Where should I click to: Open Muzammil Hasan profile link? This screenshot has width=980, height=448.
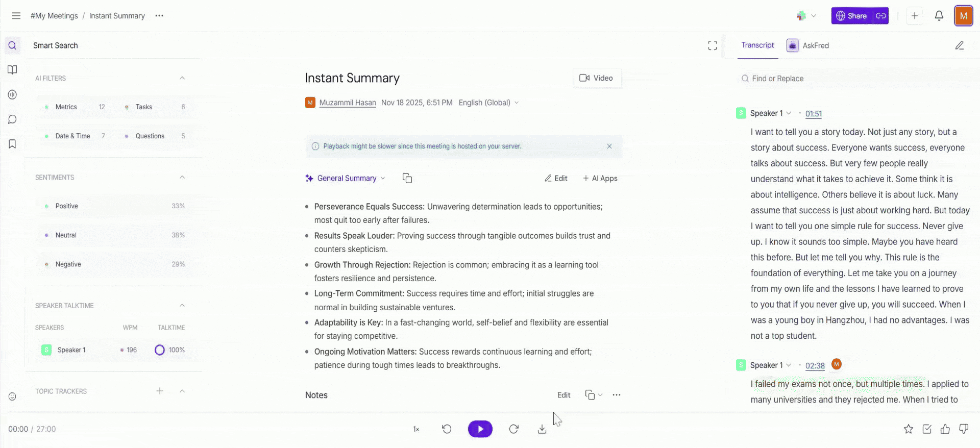tap(348, 103)
